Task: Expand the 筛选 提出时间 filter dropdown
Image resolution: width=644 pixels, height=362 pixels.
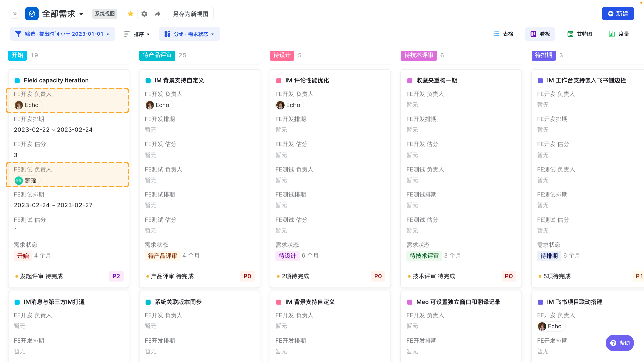Action: tap(108, 34)
